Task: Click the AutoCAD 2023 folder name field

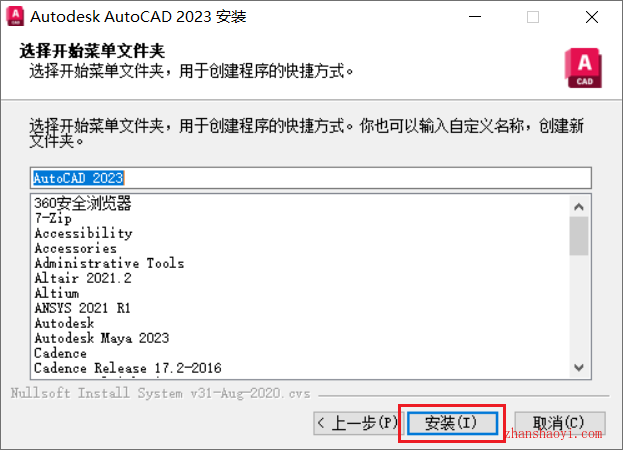Action: pos(311,178)
